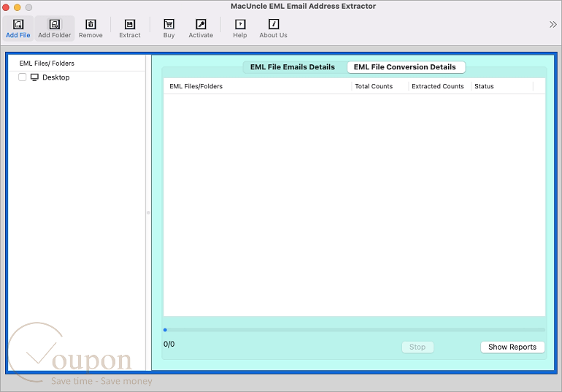The height and width of the screenshot is (392, 562).
Task: Open the Add Folder tool
Action: pos(55,28)
